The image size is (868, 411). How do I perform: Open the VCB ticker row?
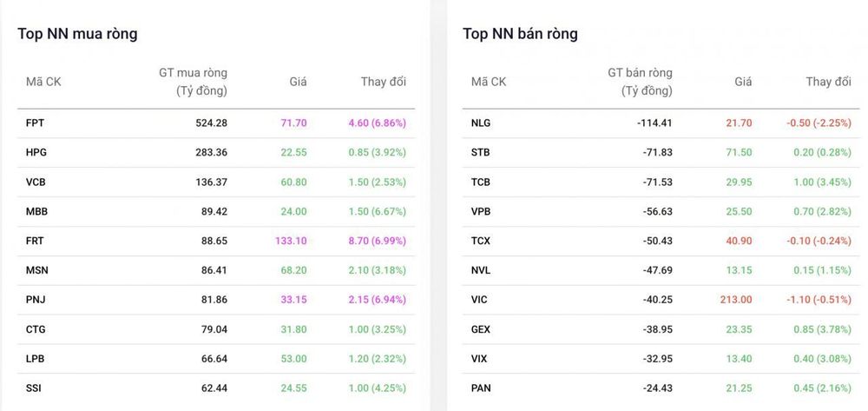tap(36, 182)
